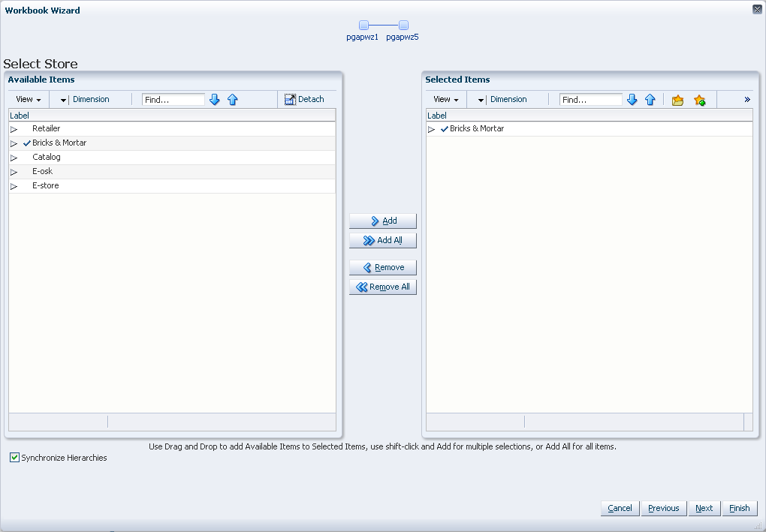Click Dimension label in Selected Items toolbar
The width and height of the screenshot is (766, 532).
(x=508, y=99)
